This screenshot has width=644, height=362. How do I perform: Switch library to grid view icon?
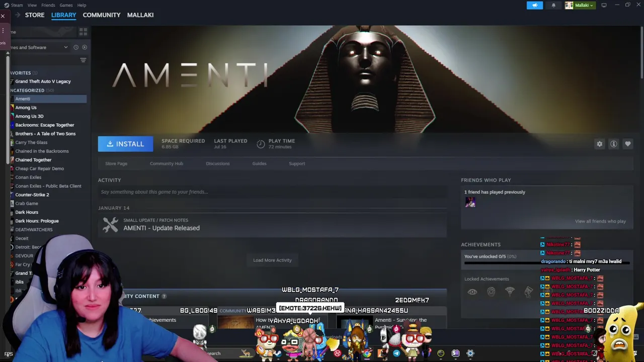[83, 32]
